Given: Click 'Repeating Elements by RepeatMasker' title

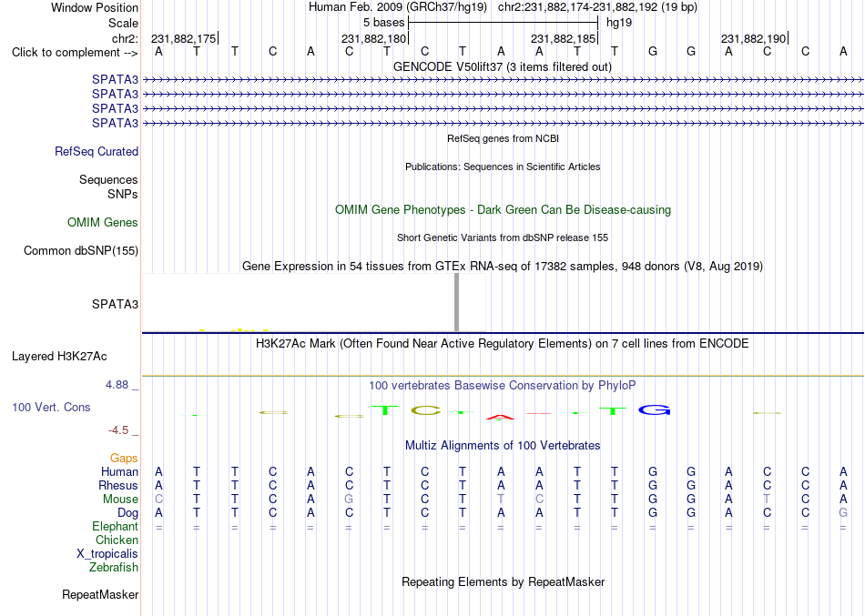Looking at the screenshot, I should click(x=504, y=581).
